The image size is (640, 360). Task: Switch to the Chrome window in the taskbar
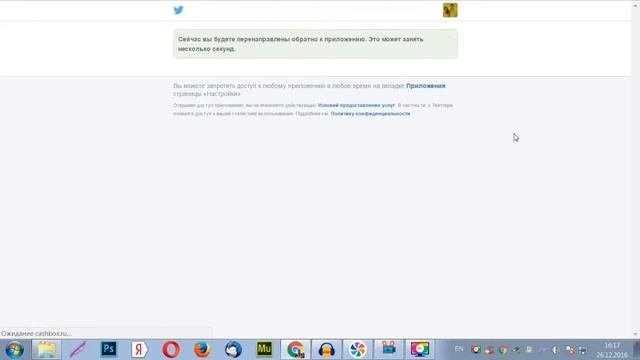[295, 350]
